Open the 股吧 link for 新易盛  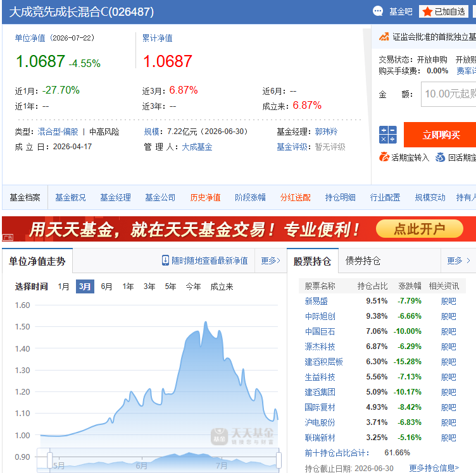(x=448, y=301)
